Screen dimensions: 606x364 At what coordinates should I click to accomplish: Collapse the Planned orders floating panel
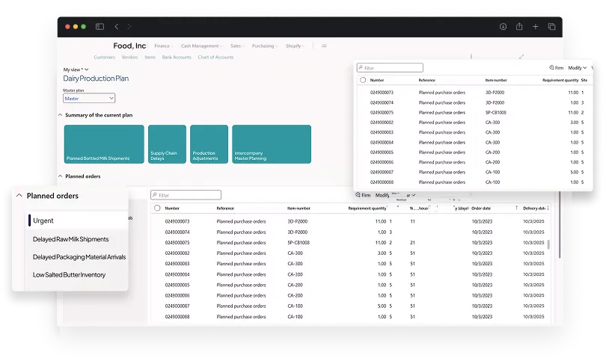click(18, 197)
